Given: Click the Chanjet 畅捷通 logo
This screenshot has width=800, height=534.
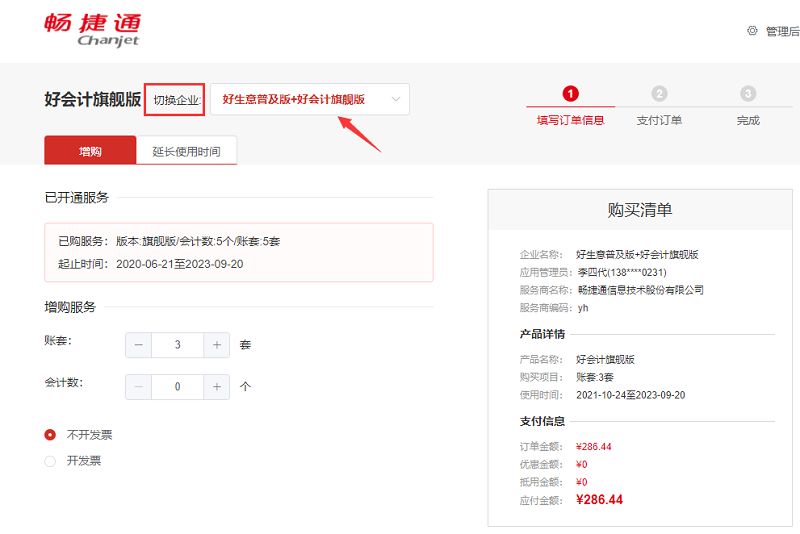Looking at the screenshot, I should click(92, 30).
